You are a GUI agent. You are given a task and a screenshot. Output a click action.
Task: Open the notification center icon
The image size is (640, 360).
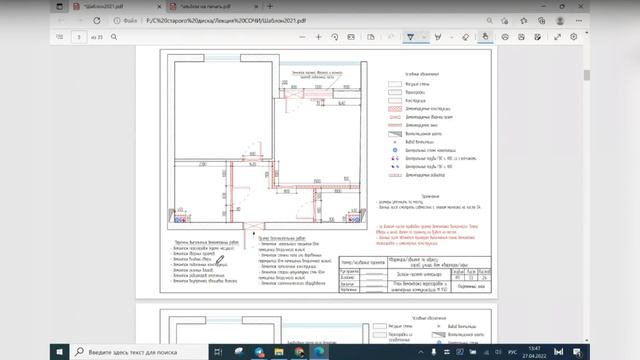pos(577,352)
